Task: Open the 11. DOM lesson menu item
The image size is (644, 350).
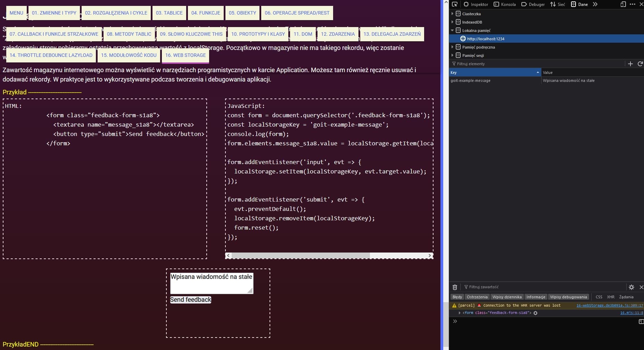Action: coord(303,34)
